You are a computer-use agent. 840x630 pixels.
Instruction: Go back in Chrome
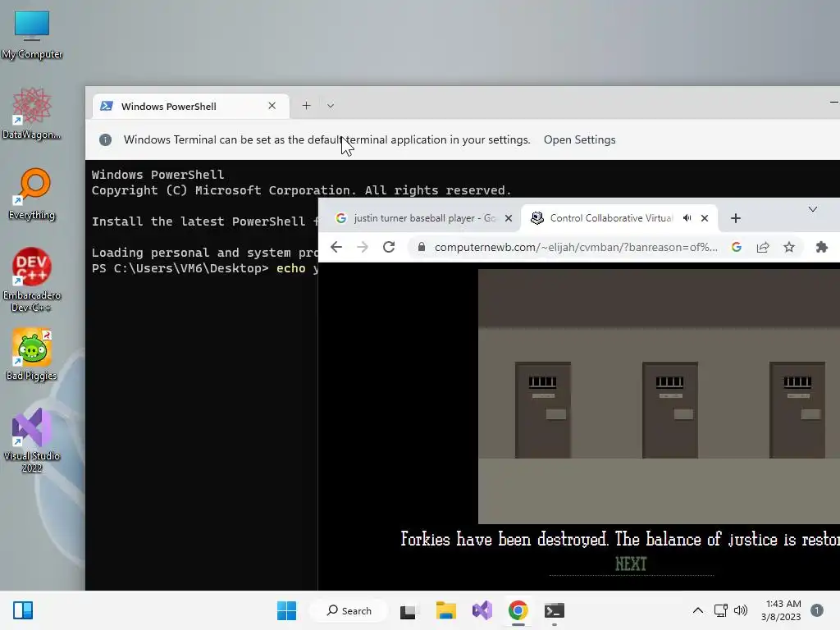[336, 247]
